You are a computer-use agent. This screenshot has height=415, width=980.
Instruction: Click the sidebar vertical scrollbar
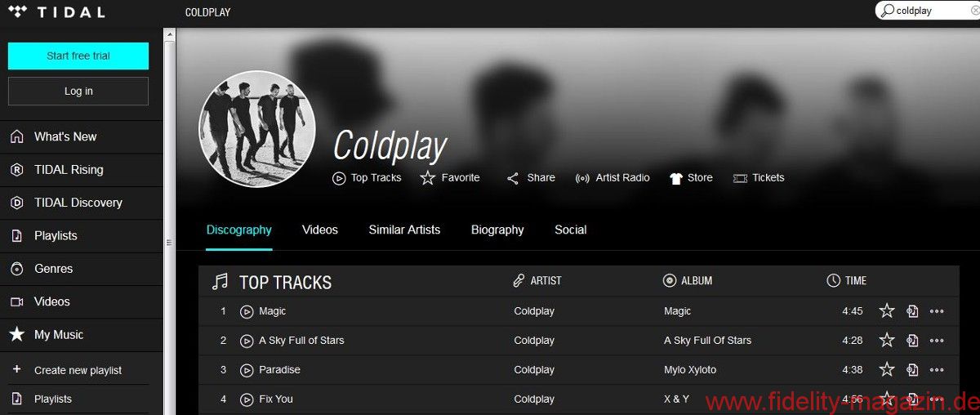(170, 204)
